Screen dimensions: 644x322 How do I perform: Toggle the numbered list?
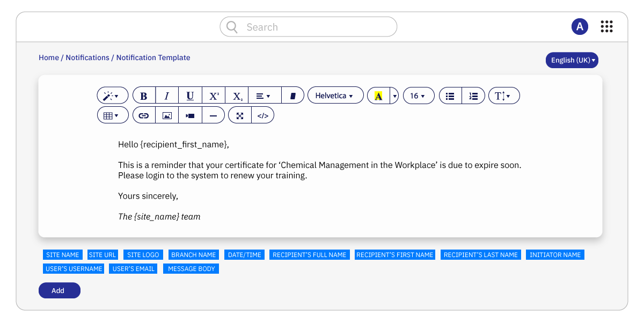[473, 95]
